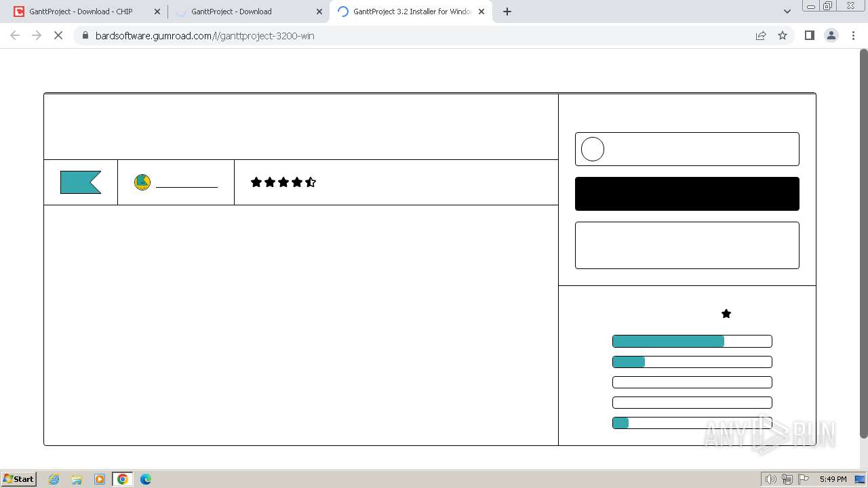
Task: Click the five-star rating bar
Action: [x=692, y=342]
